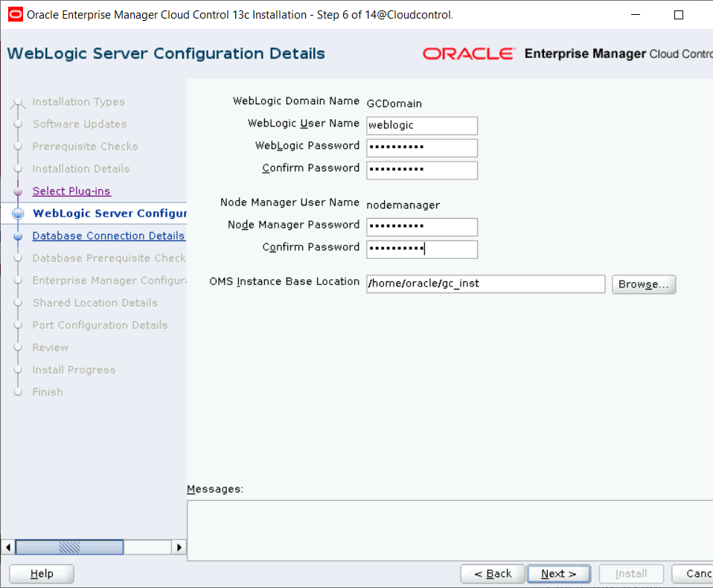Screen dimensions: 713x588
Task: Go back with the Back button
Action: point(493,574)
